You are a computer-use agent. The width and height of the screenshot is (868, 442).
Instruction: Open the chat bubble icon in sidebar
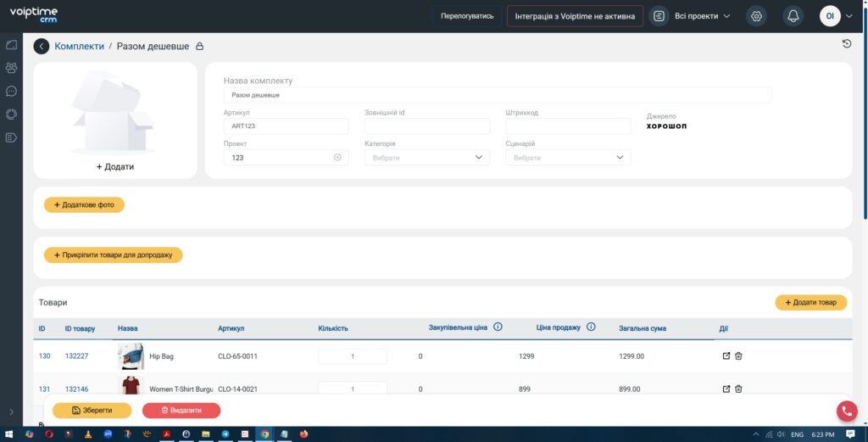click(11, 91)
